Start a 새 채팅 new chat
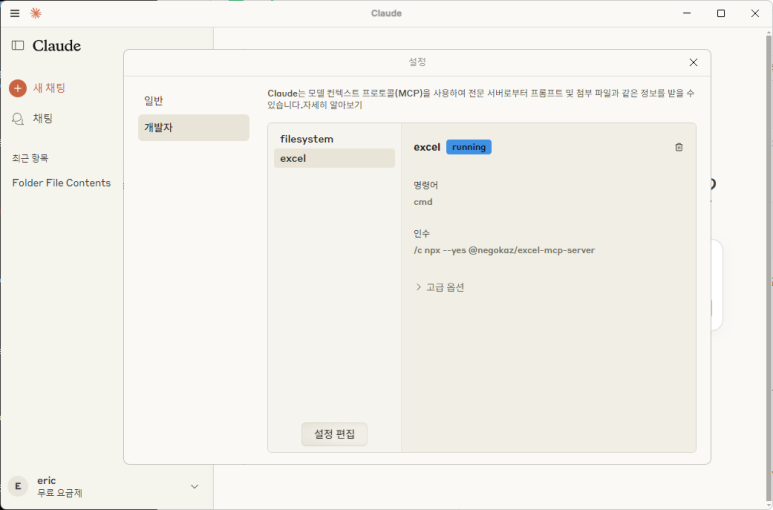This screenshot has height=510, width=773. [49, 88]
